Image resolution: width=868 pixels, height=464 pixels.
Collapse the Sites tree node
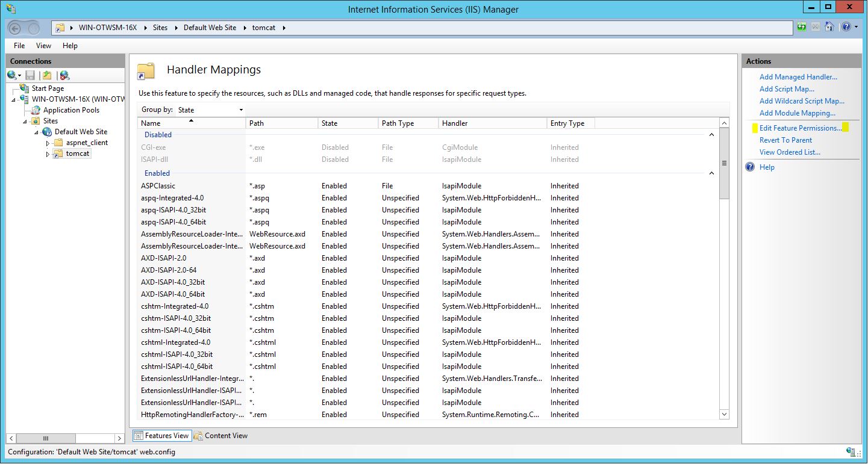[25, 121]
